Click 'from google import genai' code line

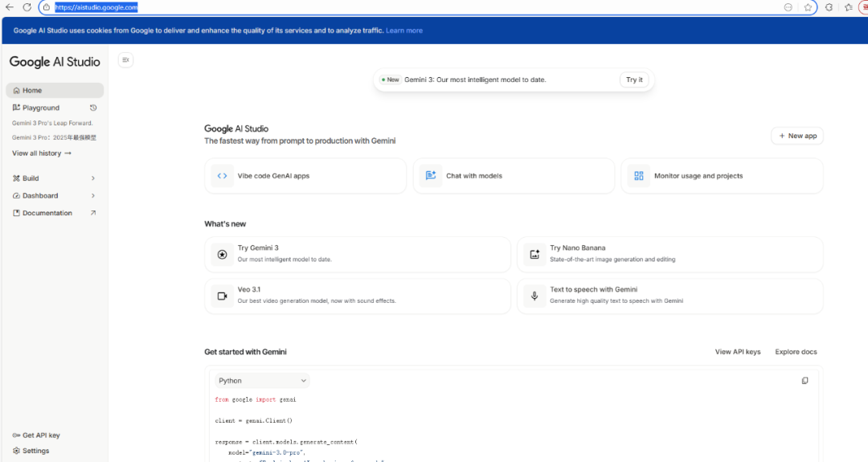pyautogui.click(x=256, y=399)
